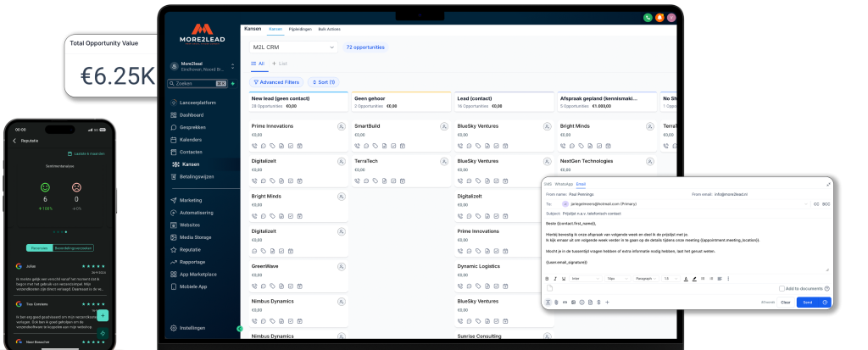
Task: Open the orange notifications bell
Action: coord(659,17)
